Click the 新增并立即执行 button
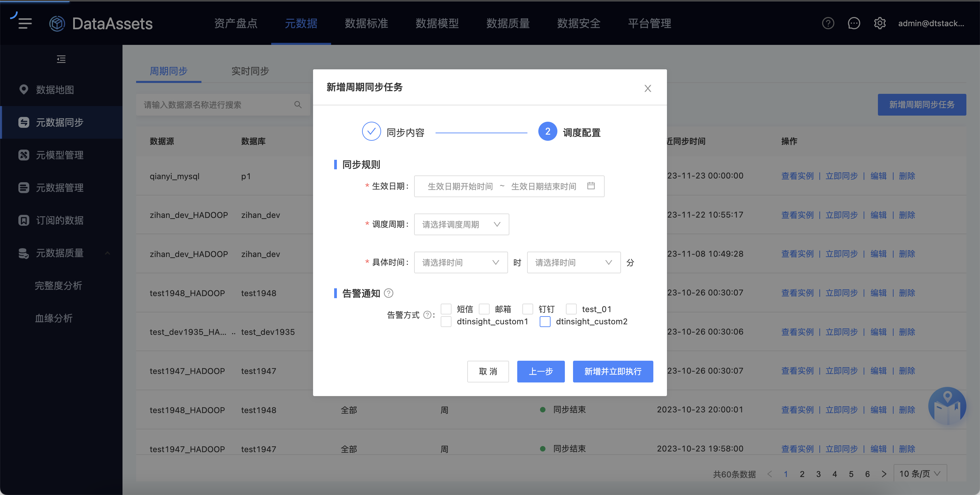 point(612,371)
